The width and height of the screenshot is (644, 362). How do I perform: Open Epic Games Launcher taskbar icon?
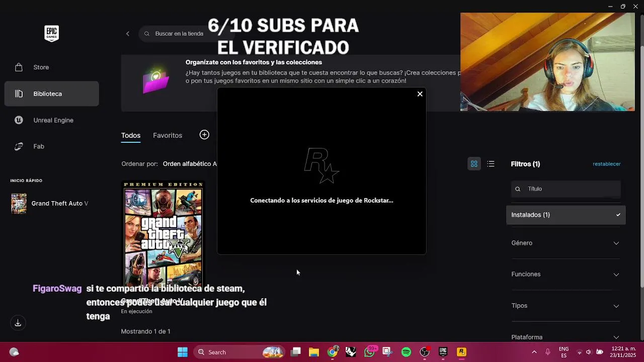(443, 352)
